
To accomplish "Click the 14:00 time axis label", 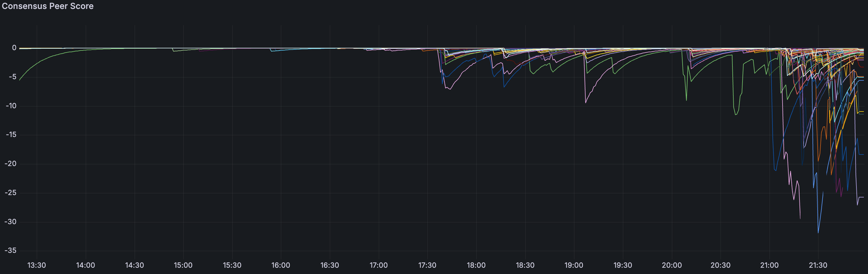I will click(x=86, y=266).
